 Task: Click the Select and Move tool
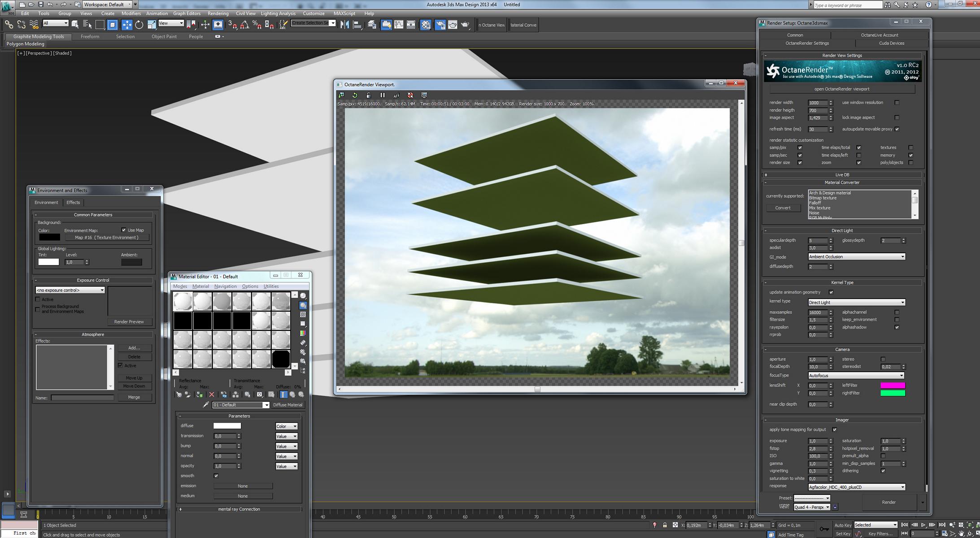coord(126,25)
